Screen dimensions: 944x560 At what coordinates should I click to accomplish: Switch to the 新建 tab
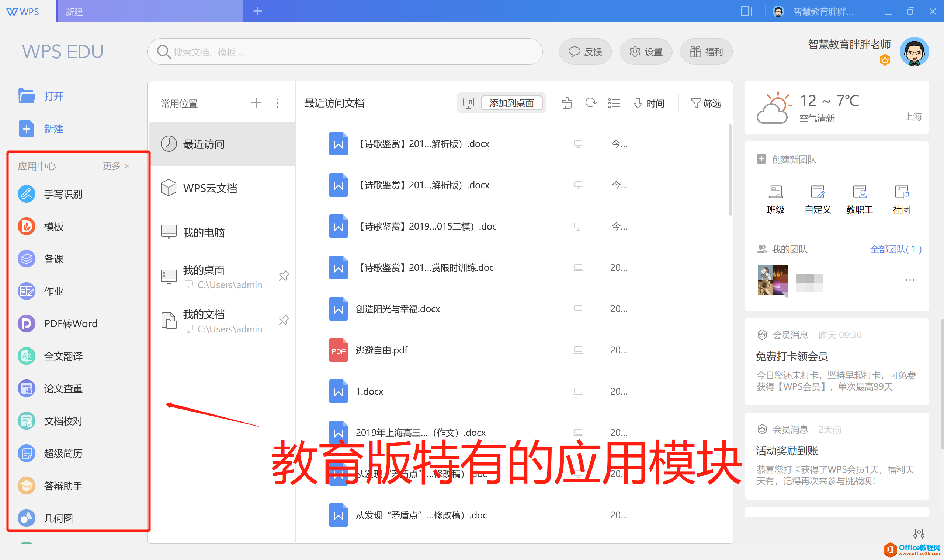[x=150, y=11]
